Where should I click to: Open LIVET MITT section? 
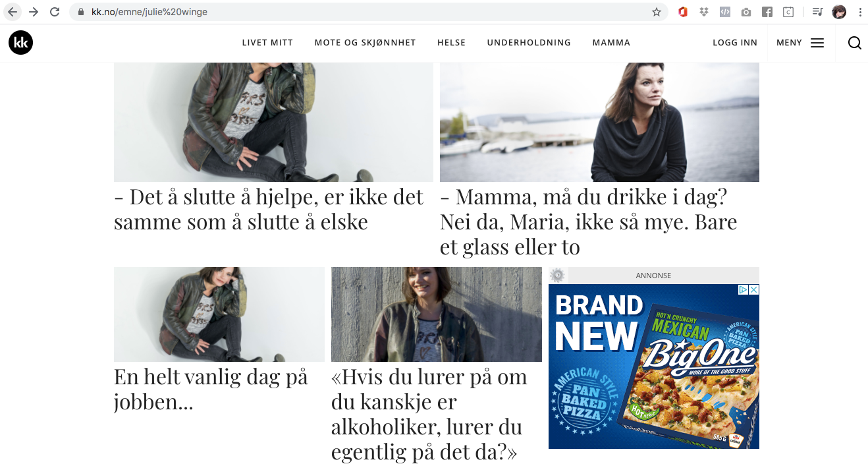pos(267,43)
